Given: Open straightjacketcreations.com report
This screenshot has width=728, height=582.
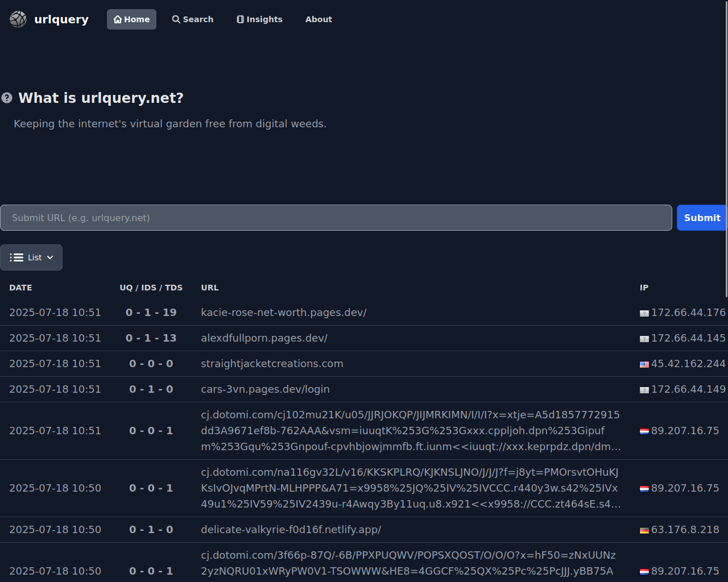Looking at the screenshot, I should pos(272,364).
